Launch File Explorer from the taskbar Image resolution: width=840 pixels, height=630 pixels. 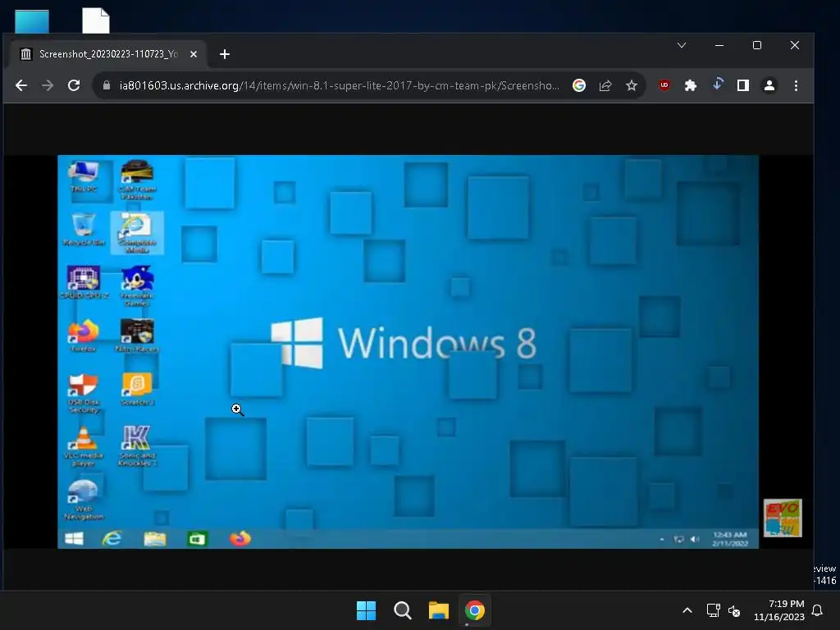(438, 610)
